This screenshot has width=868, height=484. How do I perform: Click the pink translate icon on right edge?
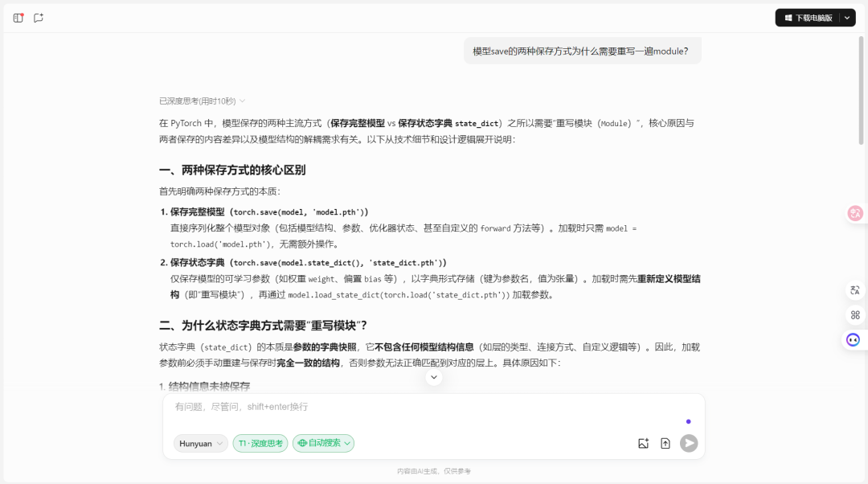pos(854,212)
